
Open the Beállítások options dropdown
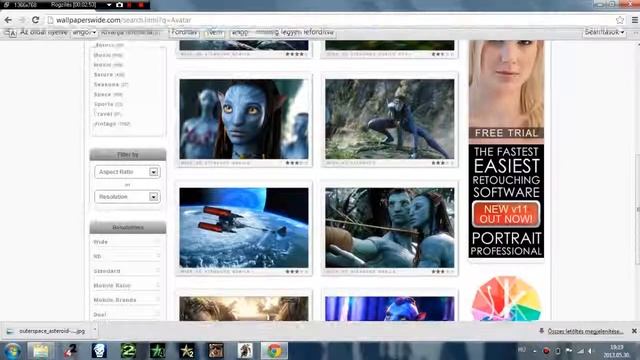(604, 32)
